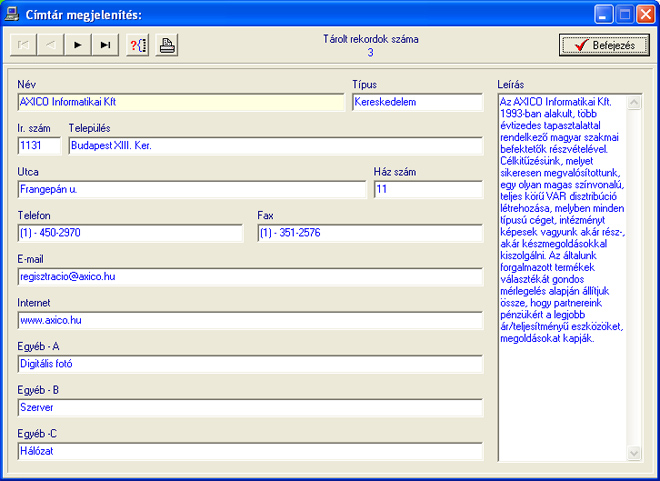Go to the previous record
The height and width of the screenshot is (481, 660).
[x=51, y=45]
